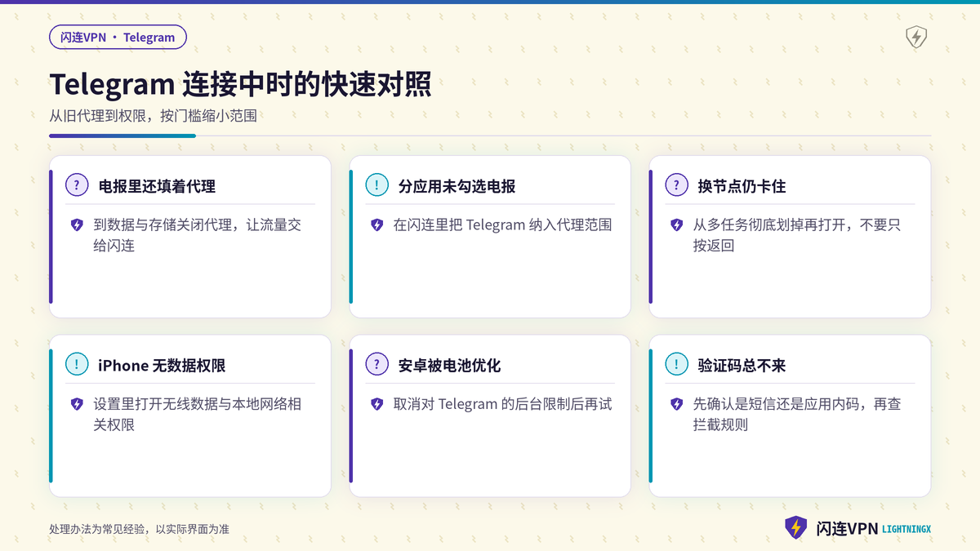Click the exclamation icon beside 验证码总不来
The width and height of the screenshot is (980, 551).
676,365
